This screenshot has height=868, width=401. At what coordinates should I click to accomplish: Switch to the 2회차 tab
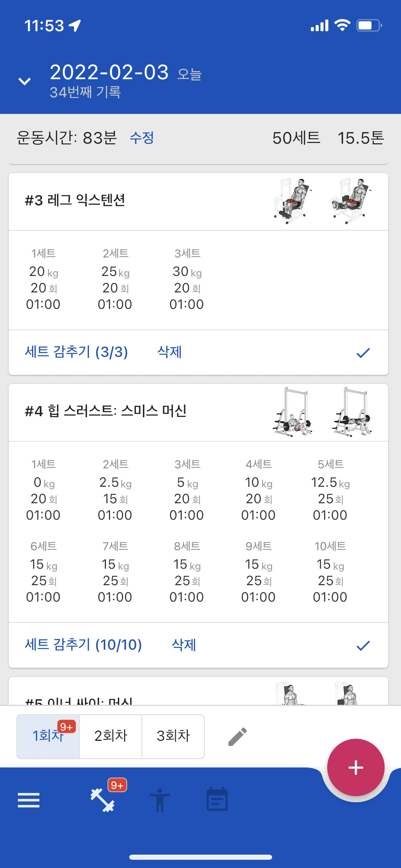click(111, 736)
